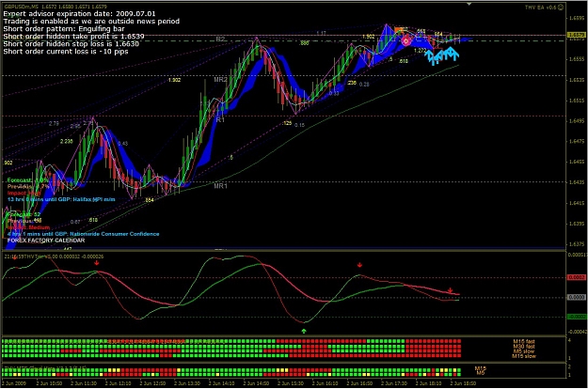Click the red 'Impact: Medium' news label
588x389 pixels.
(28, 227)
